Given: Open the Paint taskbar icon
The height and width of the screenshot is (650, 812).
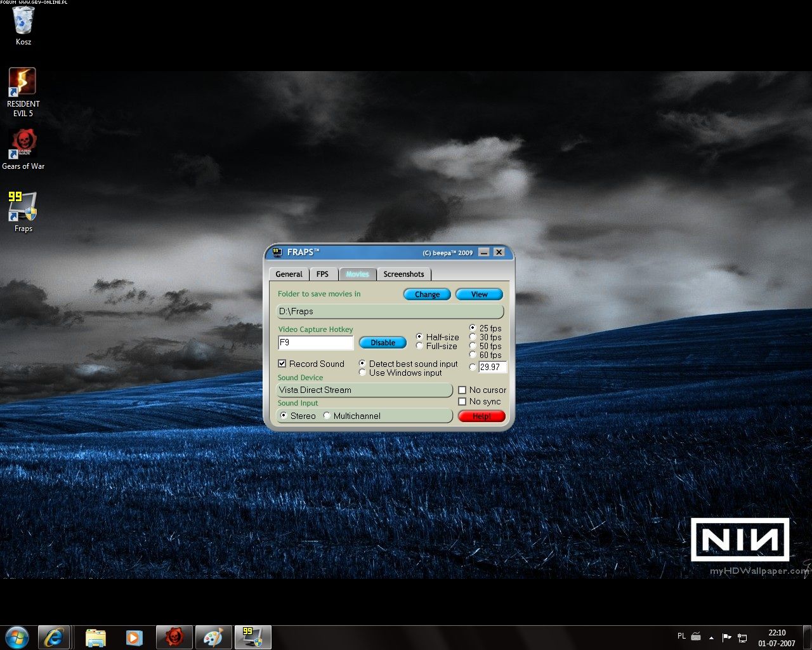Looking at the screenshot, I should [x=213, y=637].
